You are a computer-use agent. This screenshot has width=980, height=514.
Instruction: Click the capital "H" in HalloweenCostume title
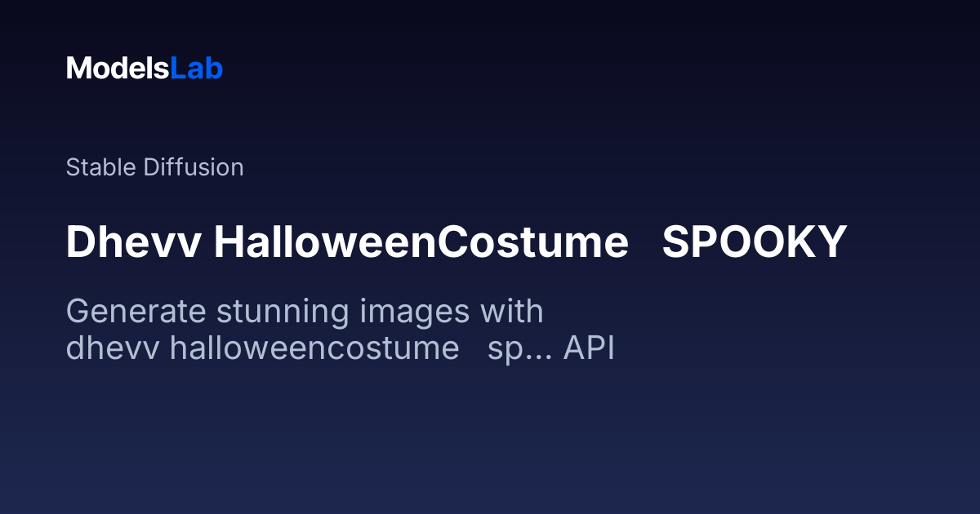[231, 243]
